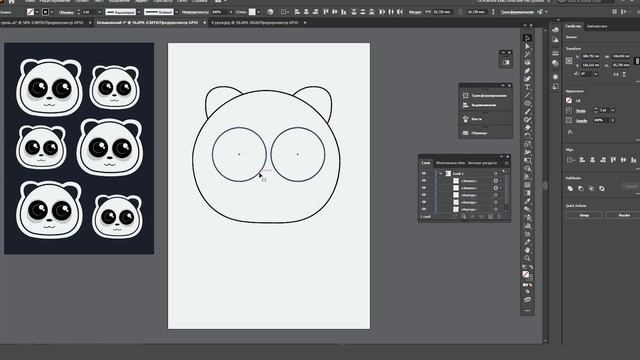Align top edges in Properties panel

coord(613,160)
